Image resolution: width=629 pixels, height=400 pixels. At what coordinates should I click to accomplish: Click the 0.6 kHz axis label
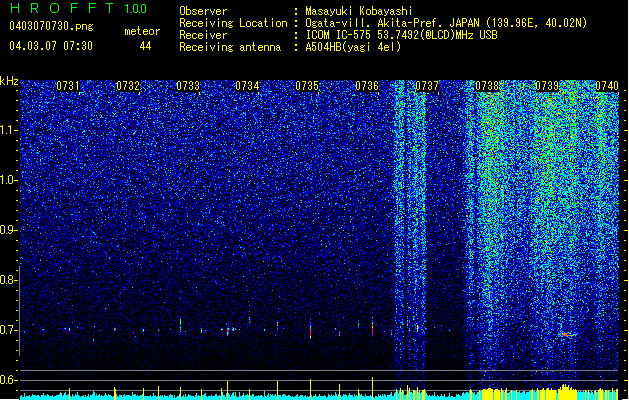[x=8, y=380]
